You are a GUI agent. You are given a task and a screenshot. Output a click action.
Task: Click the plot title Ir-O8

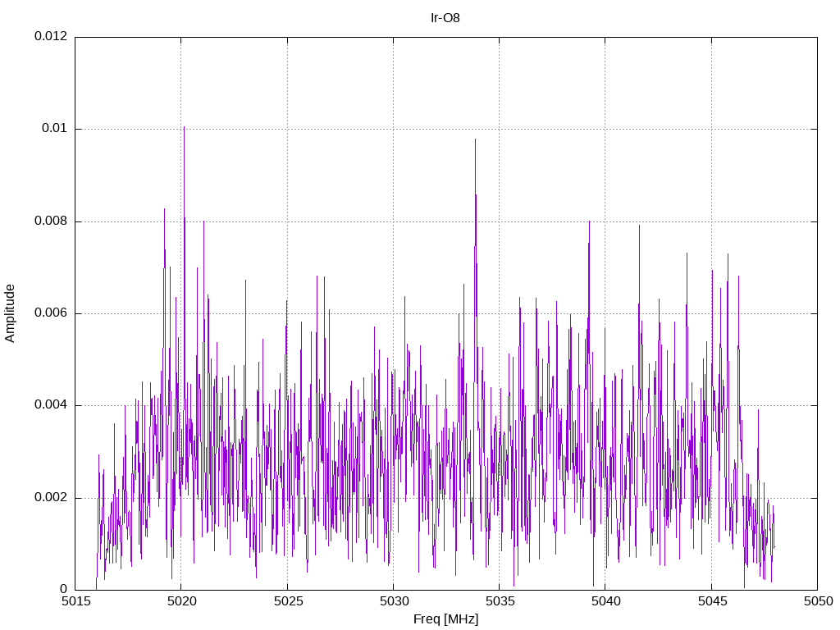coord(445,18)
